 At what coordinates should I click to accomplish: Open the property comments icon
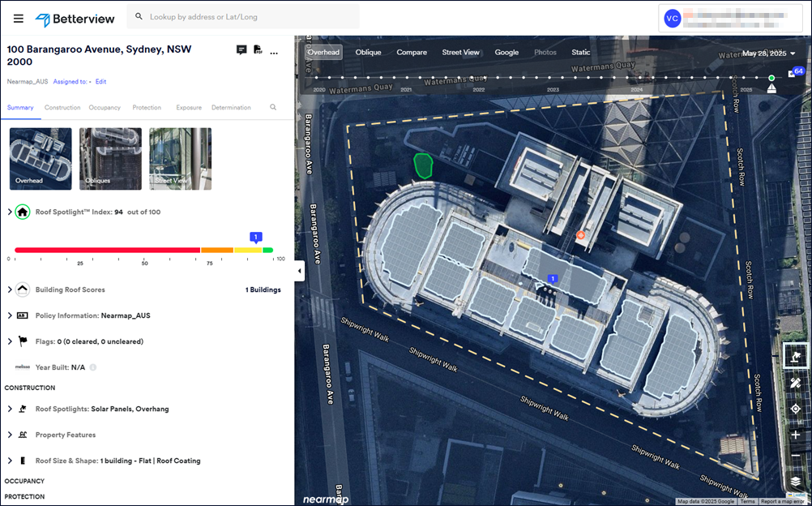coord(241,49)
